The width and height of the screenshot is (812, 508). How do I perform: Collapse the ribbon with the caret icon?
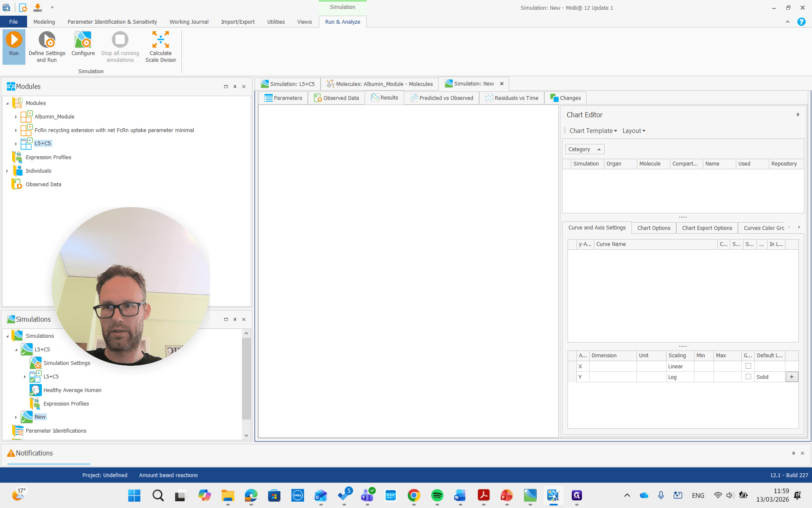tap(787, 22)
